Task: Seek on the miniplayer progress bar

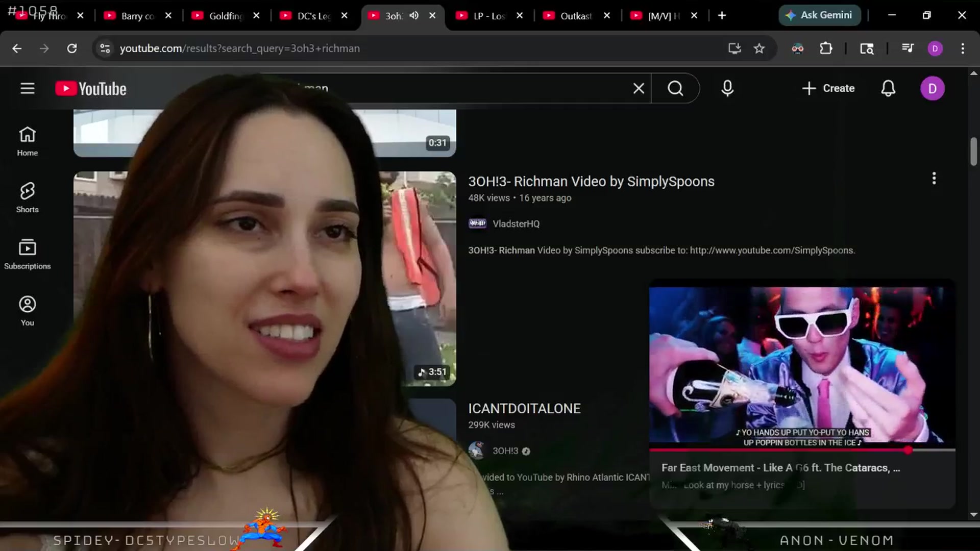Action: [802, 450]
